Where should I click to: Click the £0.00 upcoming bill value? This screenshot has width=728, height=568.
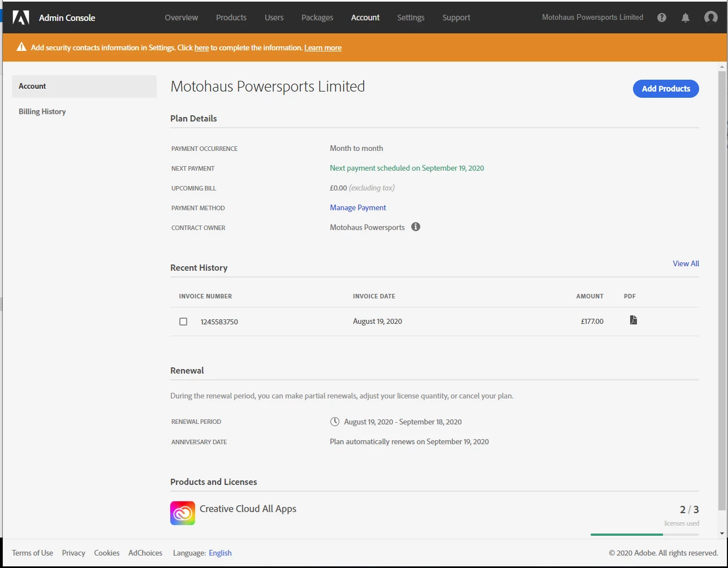click(338, 188)
